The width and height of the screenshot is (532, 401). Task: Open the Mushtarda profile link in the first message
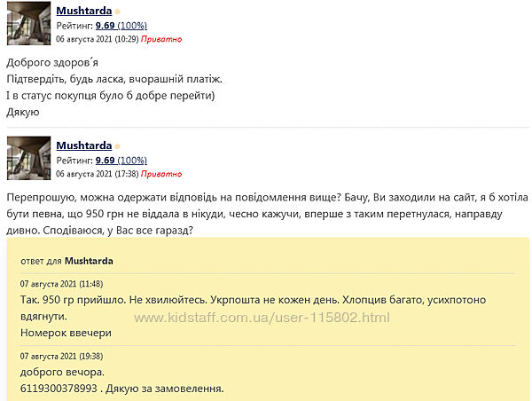coord(83,11)
